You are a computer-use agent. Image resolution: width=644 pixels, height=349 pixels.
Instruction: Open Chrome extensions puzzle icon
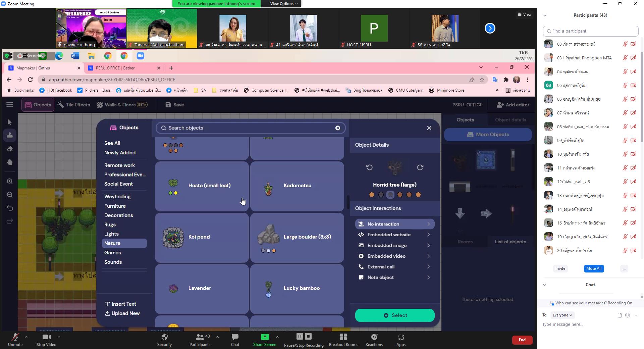(x=506, y=80)
